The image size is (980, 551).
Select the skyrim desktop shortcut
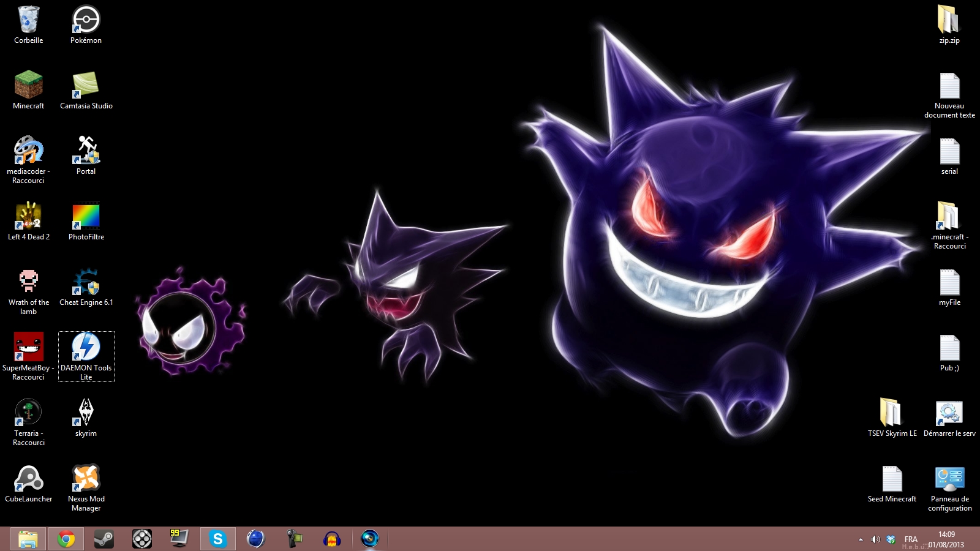[86, 418]
